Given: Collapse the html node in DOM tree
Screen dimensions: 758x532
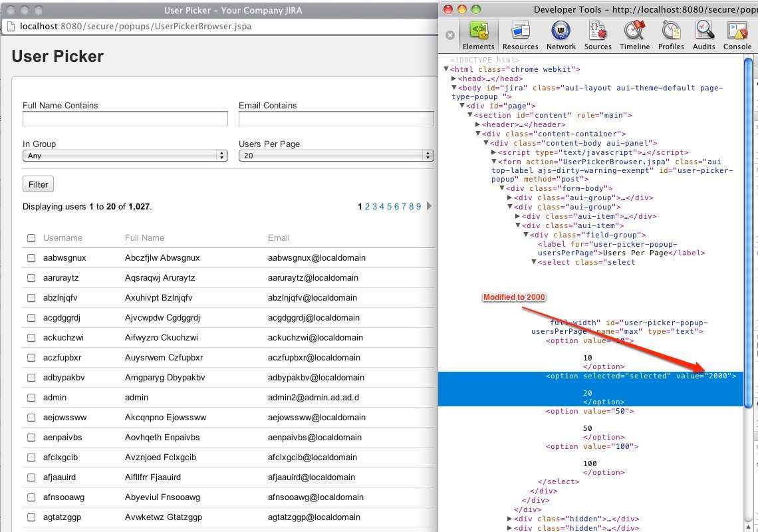Looking at the screenshot, I should [x=446, y=69].
